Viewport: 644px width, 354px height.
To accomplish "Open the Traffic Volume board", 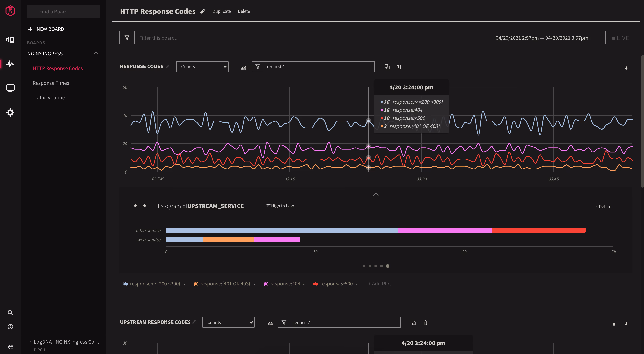I will click(49, 98).
